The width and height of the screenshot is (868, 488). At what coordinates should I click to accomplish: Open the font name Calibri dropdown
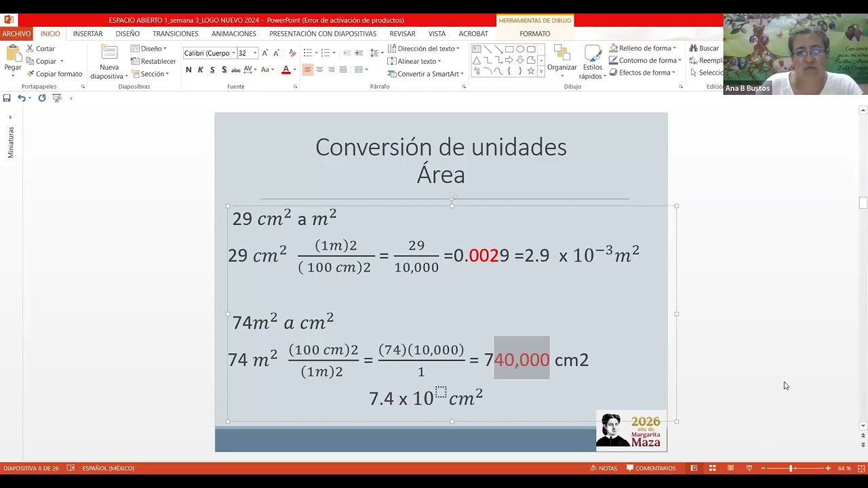[233, 53]
